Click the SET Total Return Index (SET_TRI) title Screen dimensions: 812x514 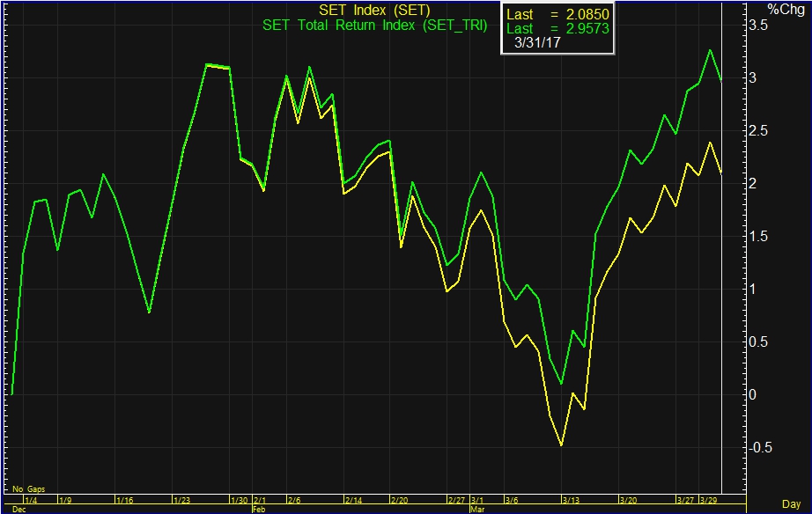click(x=374, y=26)
